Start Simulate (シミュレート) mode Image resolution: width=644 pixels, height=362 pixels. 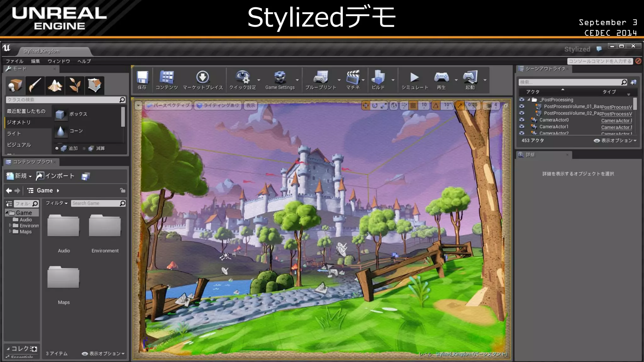click(414, 77)
